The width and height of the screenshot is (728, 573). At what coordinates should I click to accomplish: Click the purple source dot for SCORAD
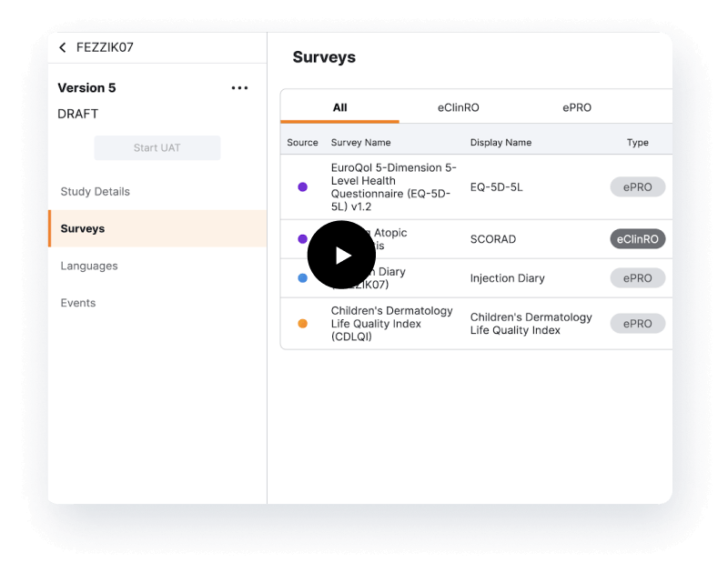pyautogui.click(x=303, y=239)
